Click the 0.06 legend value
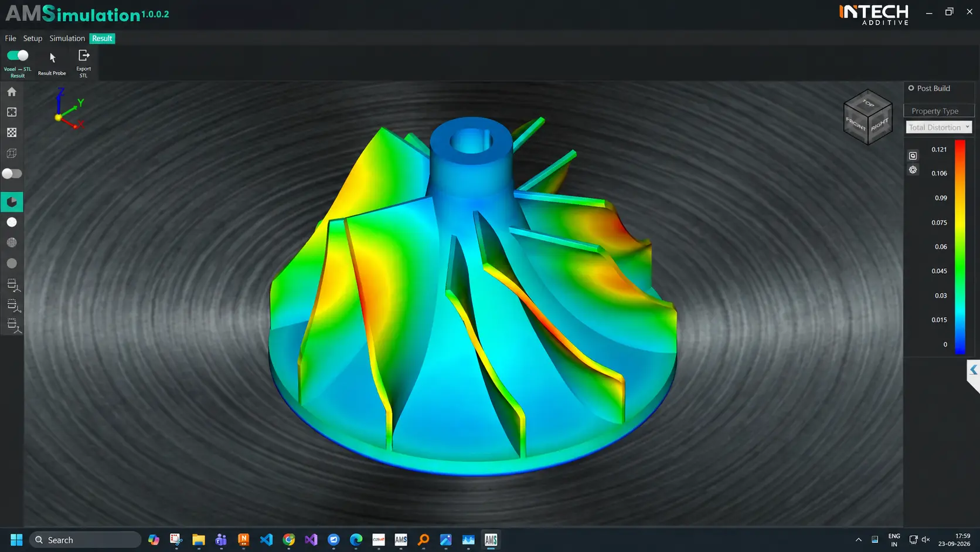Image resolution: width=980 pixels, height=552 pixels. tap(941, 247)
